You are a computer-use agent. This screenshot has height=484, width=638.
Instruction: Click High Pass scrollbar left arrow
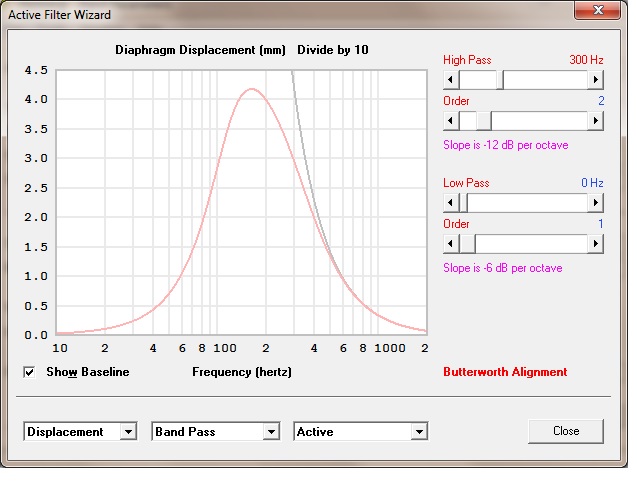click(x=451, y=79)
